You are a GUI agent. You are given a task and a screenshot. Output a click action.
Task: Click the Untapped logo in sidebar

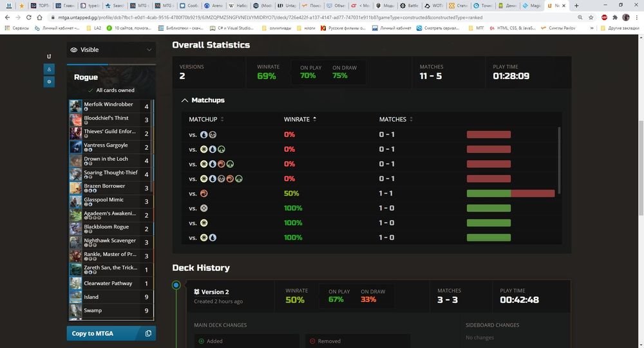[x=49, y=57]
